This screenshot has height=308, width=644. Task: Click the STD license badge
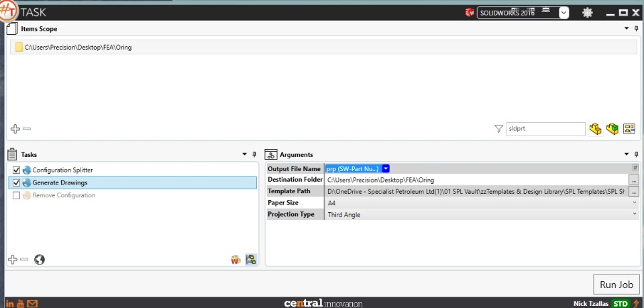(x=619, y=304)
